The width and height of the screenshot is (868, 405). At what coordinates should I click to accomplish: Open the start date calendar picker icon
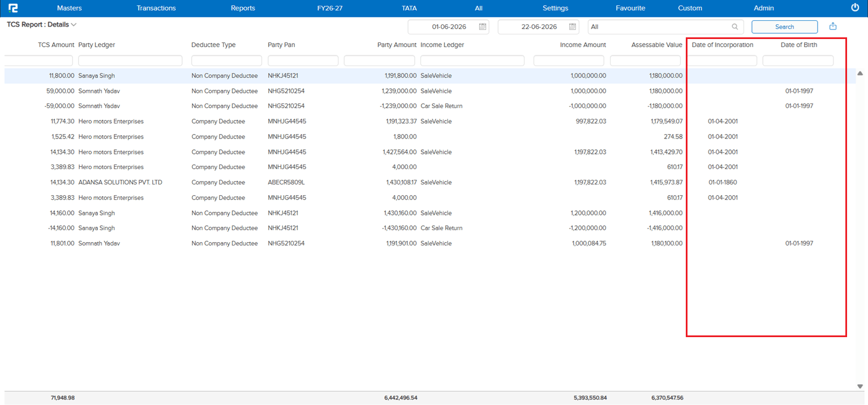coord(483,27)
